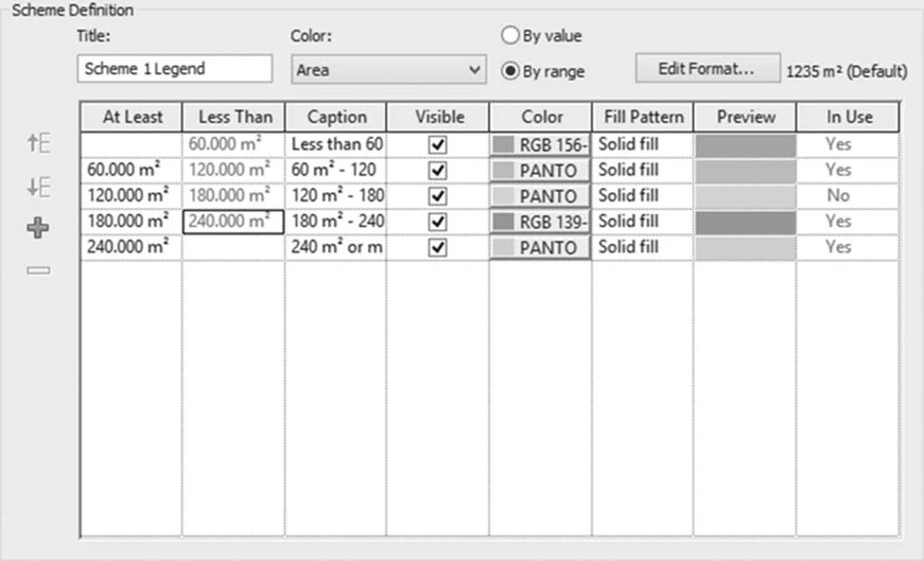
Task: Remove the selected value row
Action: pos(38,271)
